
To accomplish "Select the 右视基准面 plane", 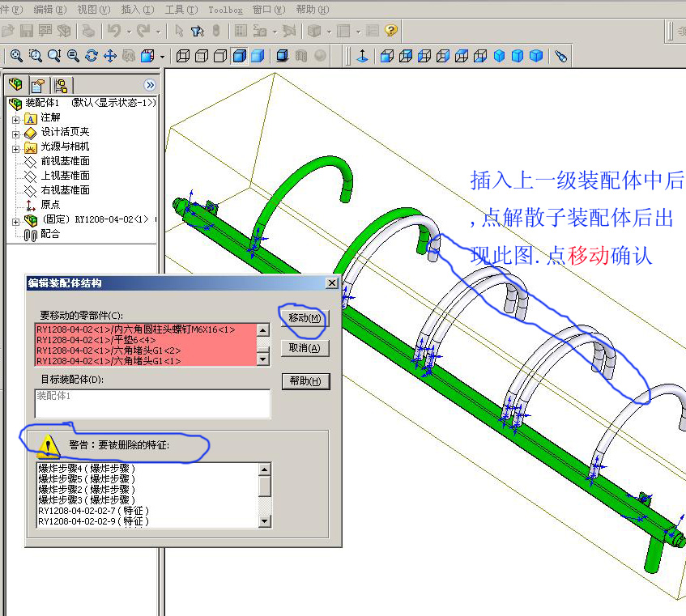I will (65, 190).
